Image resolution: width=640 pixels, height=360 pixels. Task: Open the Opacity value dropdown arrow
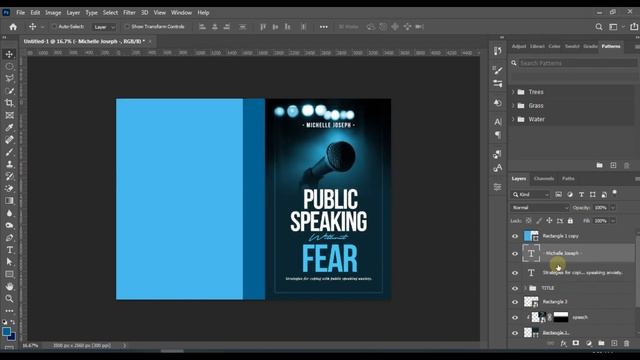pyautogui.click(x=613, y=208)
